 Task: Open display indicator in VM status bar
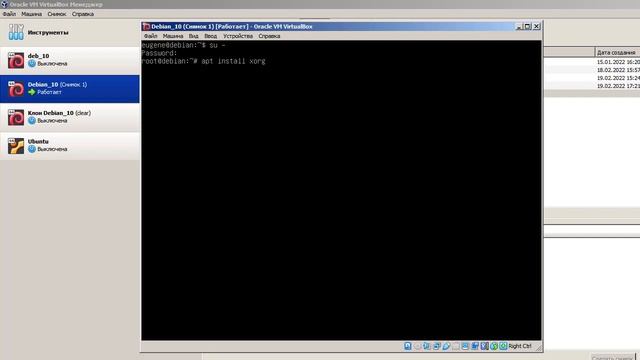tap(465, 346)
